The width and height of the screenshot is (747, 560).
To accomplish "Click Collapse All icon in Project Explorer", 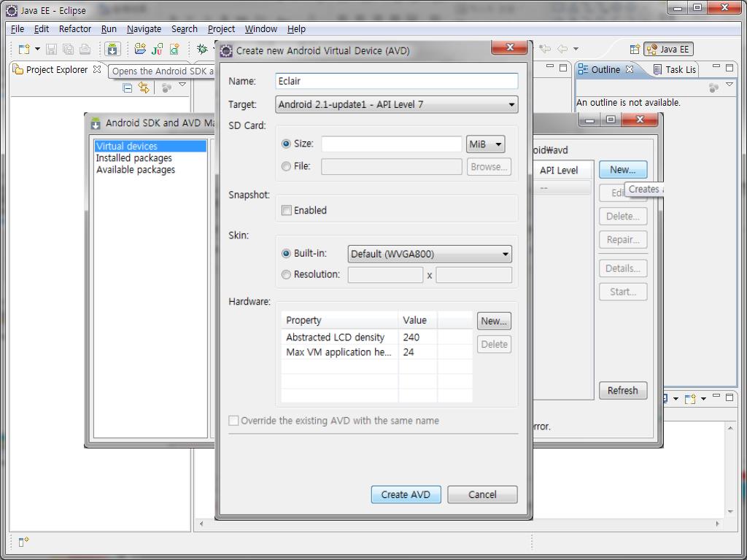I will click(x=127, y=87).
